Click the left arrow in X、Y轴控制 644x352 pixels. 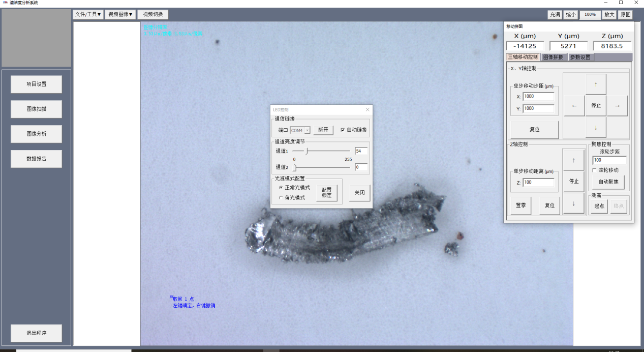[x=574, y=106]
